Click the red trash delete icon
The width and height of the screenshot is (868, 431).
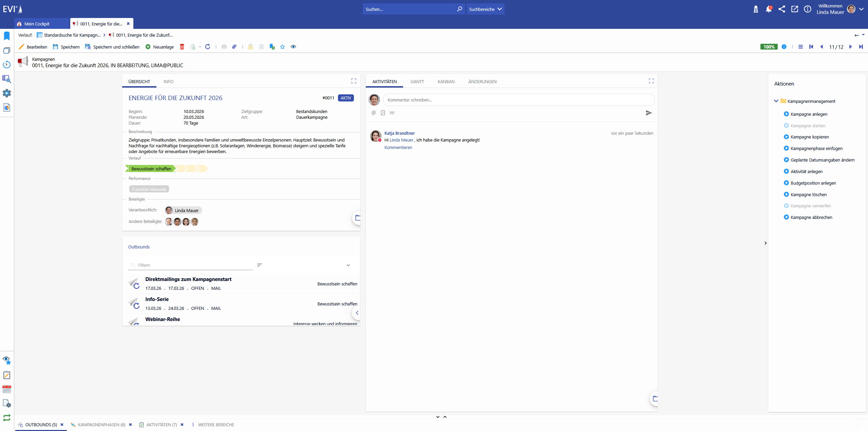(182, 47)
